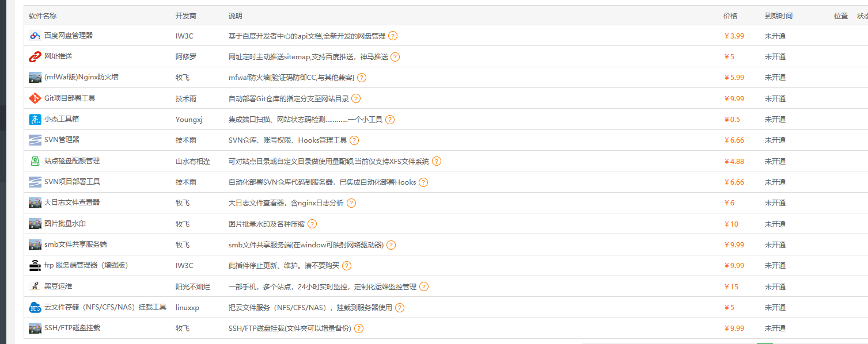
Task: Click developer name linuxxp
Action: coord(187,307)
